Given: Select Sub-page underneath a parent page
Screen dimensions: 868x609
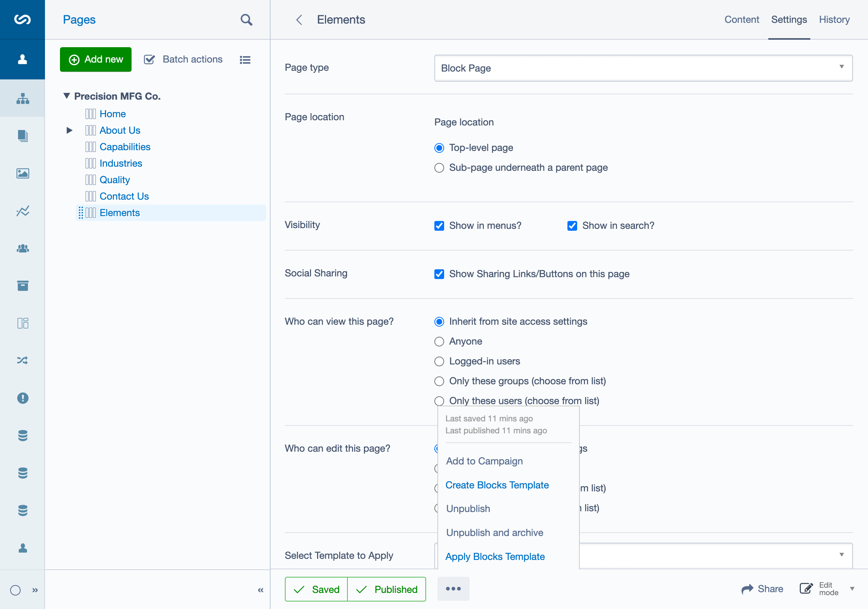Looking at the screenshot, I should pos(439,168).
